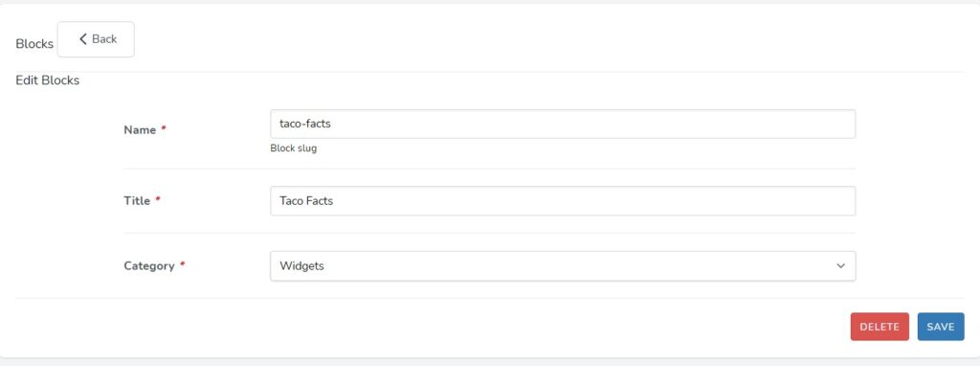This screenshot has height=366, width=980.
Task: Open the Category dropdown showing Widgets
Action: click(563, 266)
